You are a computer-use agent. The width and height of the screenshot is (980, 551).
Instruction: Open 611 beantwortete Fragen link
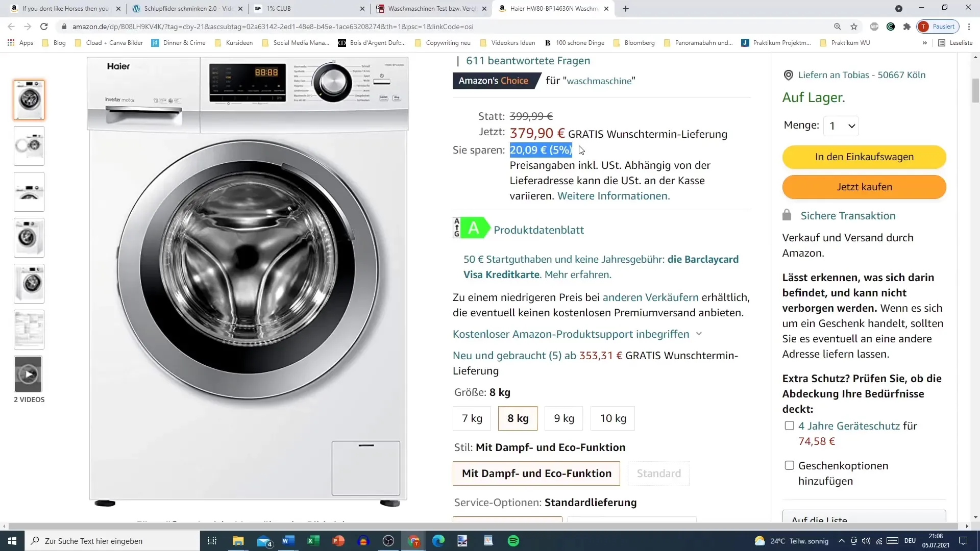pyautogui.click(x=528, y=61)
